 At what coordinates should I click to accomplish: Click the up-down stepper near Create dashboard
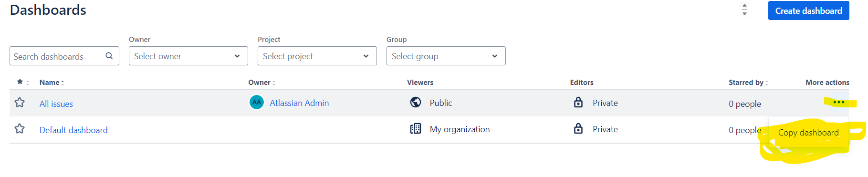tap(744, 10)
